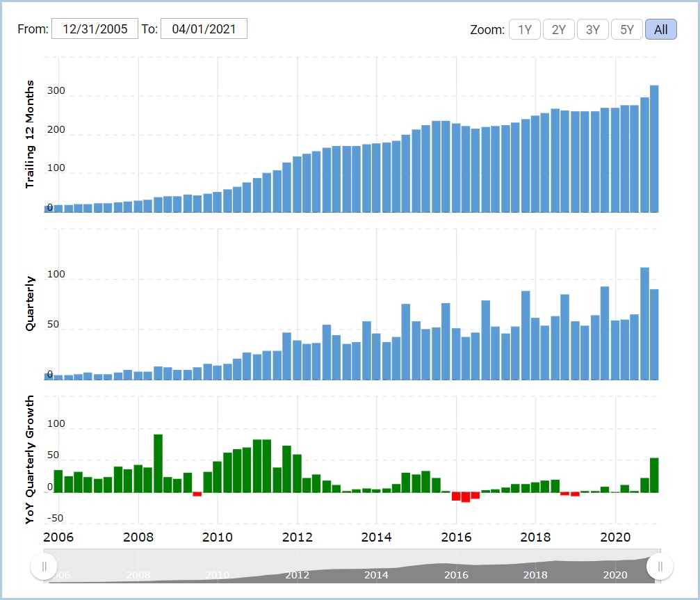Viewport: 700px width, 600px height.
Task: Click the left range slider handle
Action: coord(44,566)
